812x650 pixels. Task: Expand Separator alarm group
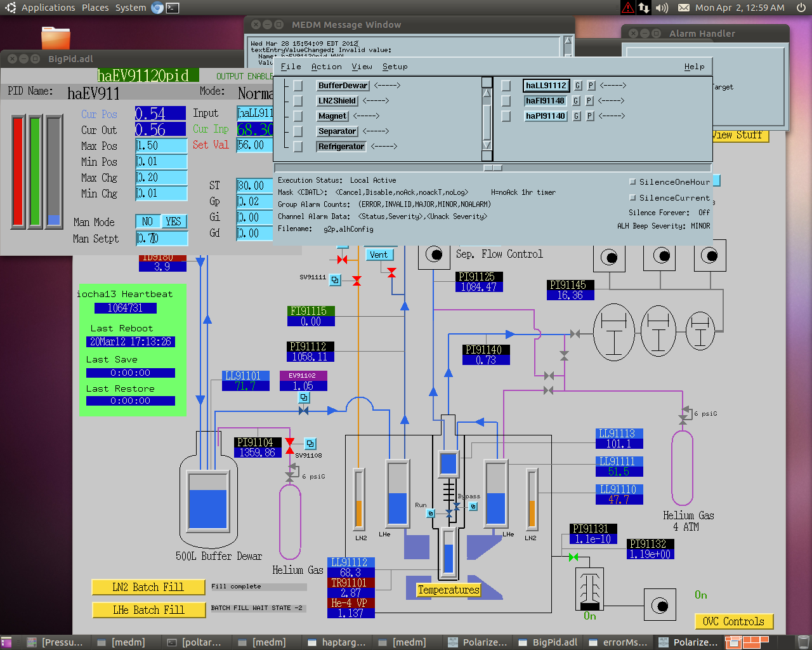click(337, 131)
